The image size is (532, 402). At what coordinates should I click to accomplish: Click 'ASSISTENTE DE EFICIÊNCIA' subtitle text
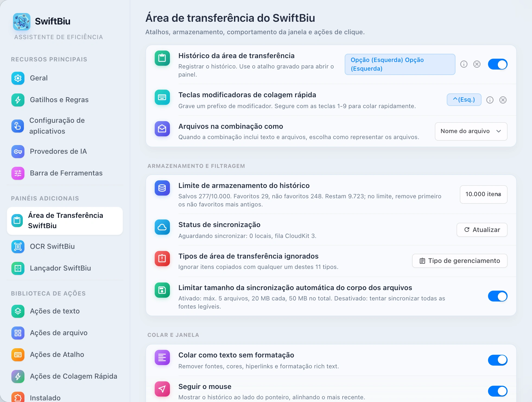pos(59,37)
